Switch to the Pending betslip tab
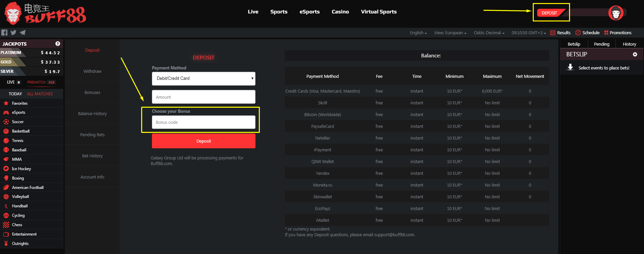Screen dimensions: 644x254 (x=601, y=44)
